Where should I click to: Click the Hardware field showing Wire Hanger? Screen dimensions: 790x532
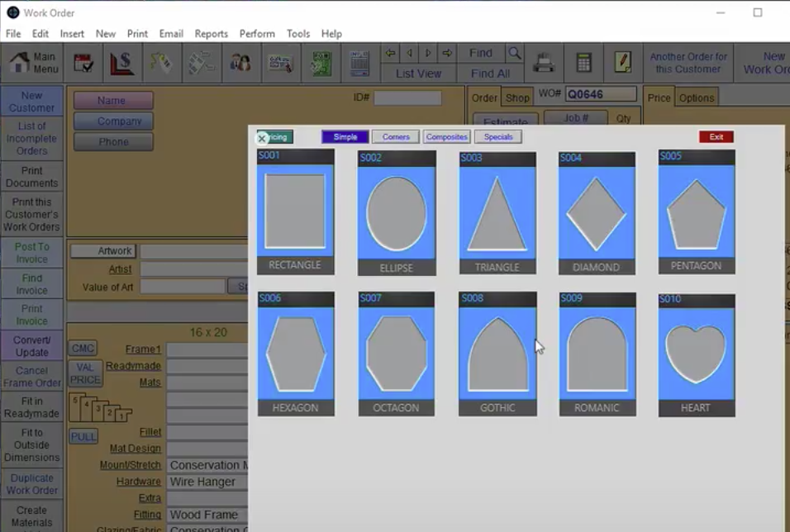[207, 482]
